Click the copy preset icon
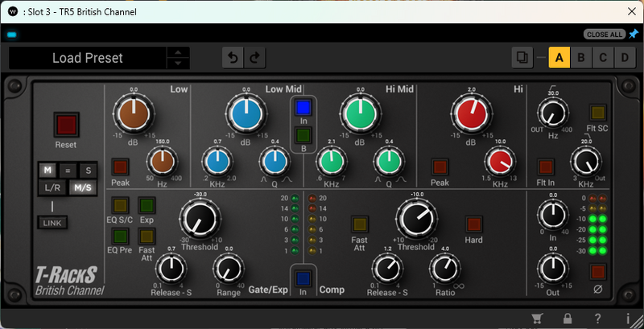This screenshot has height=329, width=644. [x=522, y=57]
